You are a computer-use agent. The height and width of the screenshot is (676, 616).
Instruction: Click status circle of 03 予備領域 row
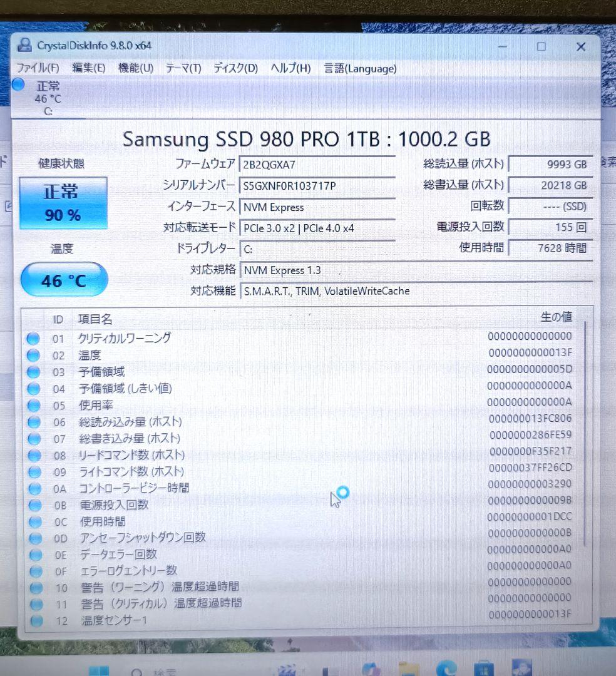pyautogui.click(x=33, y=372)
